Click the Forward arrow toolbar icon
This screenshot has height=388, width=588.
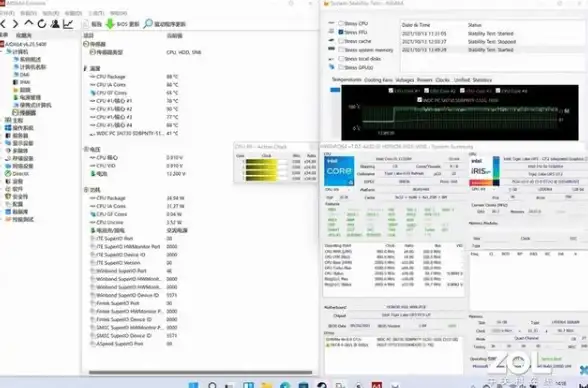15,24
